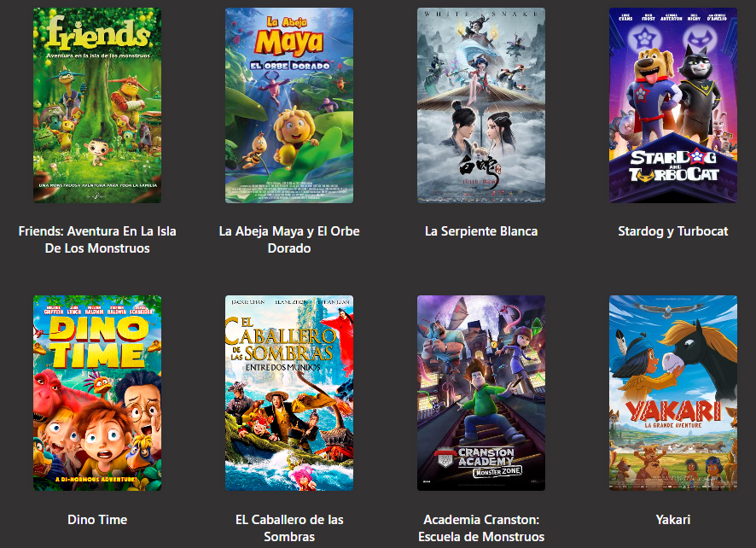Click the Dino Time title label
The image size is (756, 548).
(x=96, y=520)
